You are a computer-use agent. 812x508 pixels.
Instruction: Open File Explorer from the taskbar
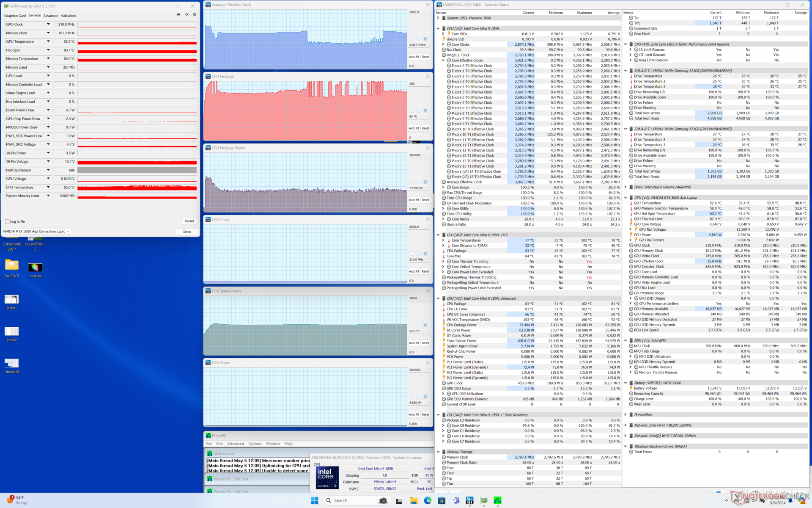tap(414, 500)
